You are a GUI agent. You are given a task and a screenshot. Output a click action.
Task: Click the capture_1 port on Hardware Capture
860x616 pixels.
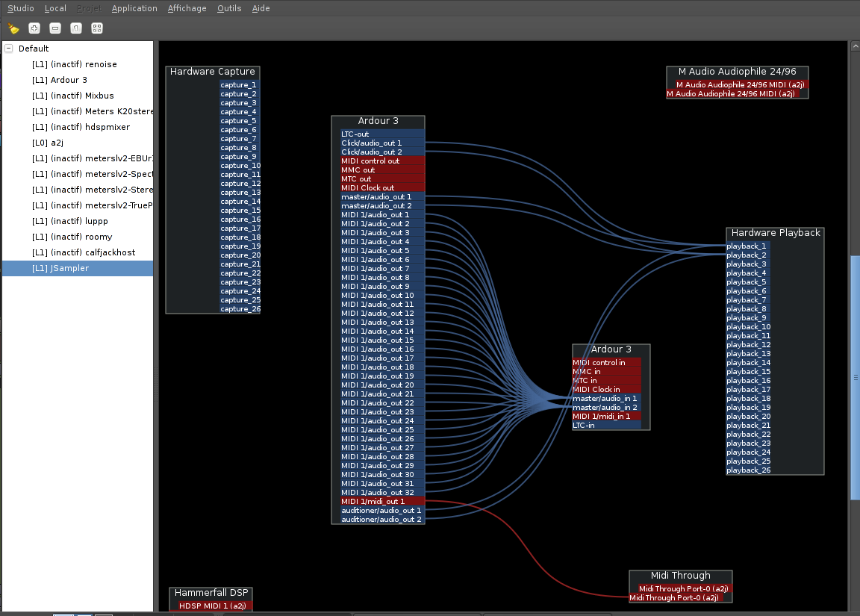coord(239,85)
